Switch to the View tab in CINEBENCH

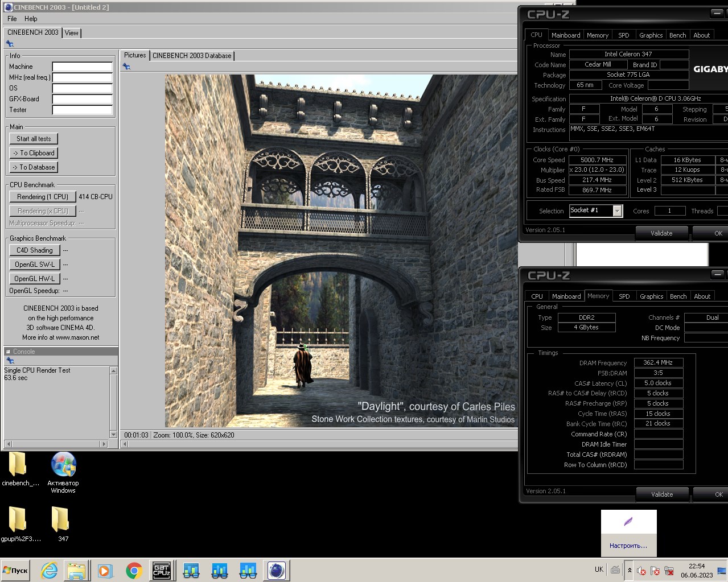(x=72, y=33)
